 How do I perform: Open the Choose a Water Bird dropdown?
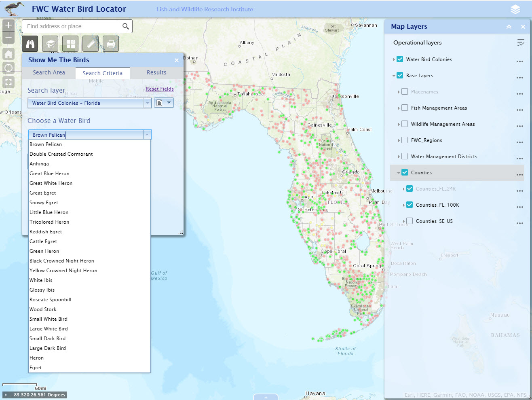tap(147, 134)
